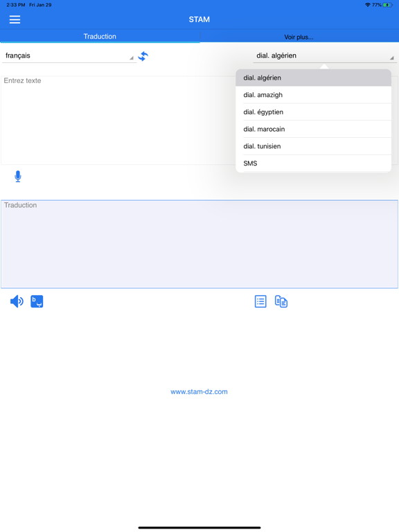Open the Voir plus... tab
Viewport: 399px width, 532px height.
(x=299, y=37)
